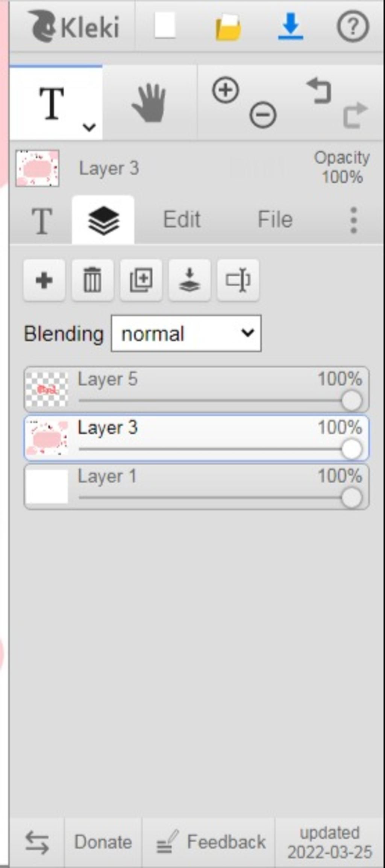
Task: Adjust the Layer 5 opacity slider
Action: [352, 400]
